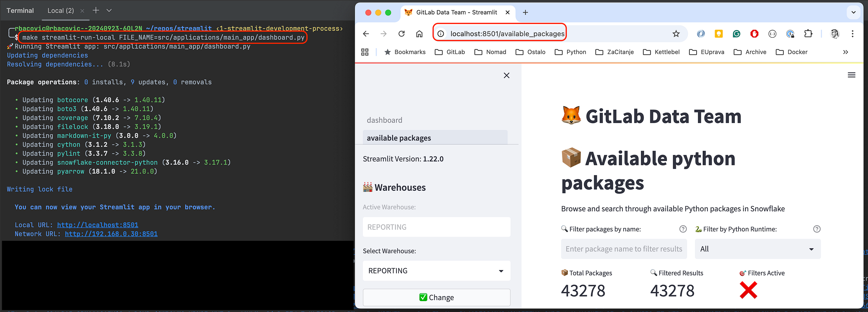
Task: Open the Docker bookmarks folder
Action: pyautogui.click(x=792, y=52)
